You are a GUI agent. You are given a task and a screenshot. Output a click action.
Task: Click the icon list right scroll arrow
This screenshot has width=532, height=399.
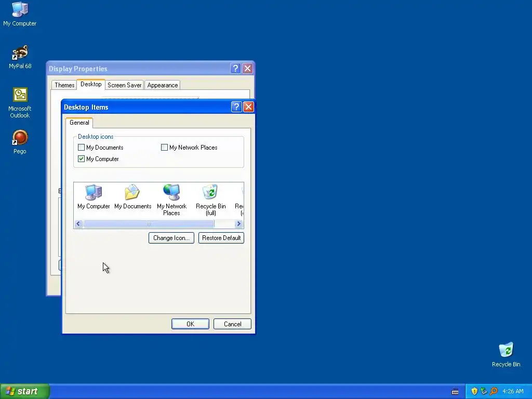(x=238, y=223)
